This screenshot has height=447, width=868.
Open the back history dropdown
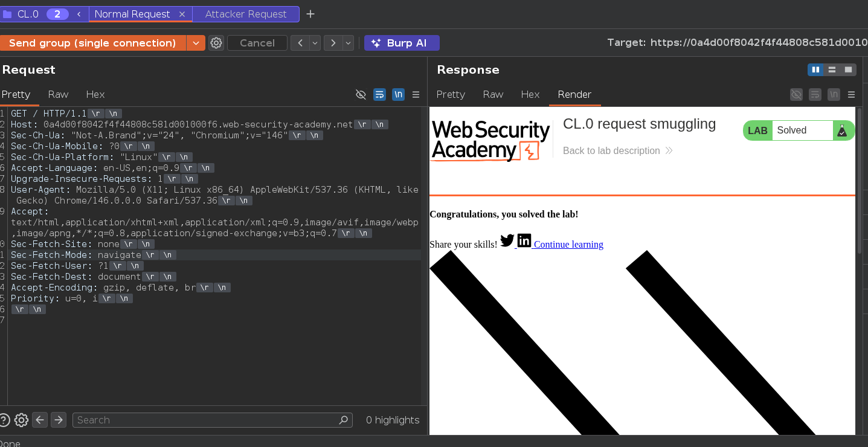tap(315, 43)
